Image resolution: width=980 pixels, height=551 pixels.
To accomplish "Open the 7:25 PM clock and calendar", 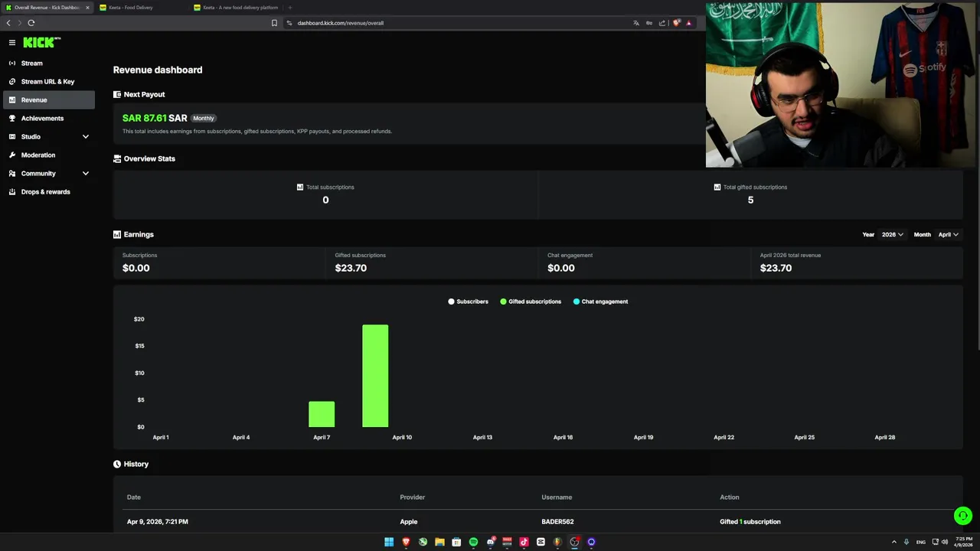I will pyautogui.click(x=963, y=542).
